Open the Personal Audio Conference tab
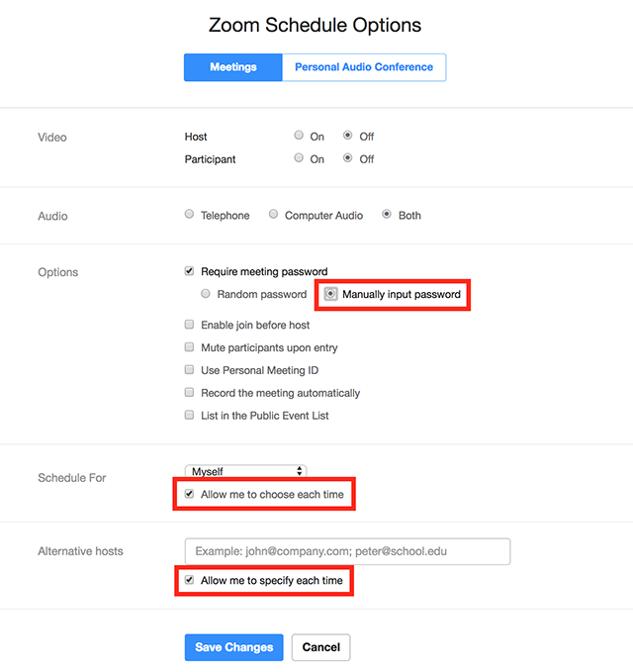633x672 pixels. pos(363,67)
